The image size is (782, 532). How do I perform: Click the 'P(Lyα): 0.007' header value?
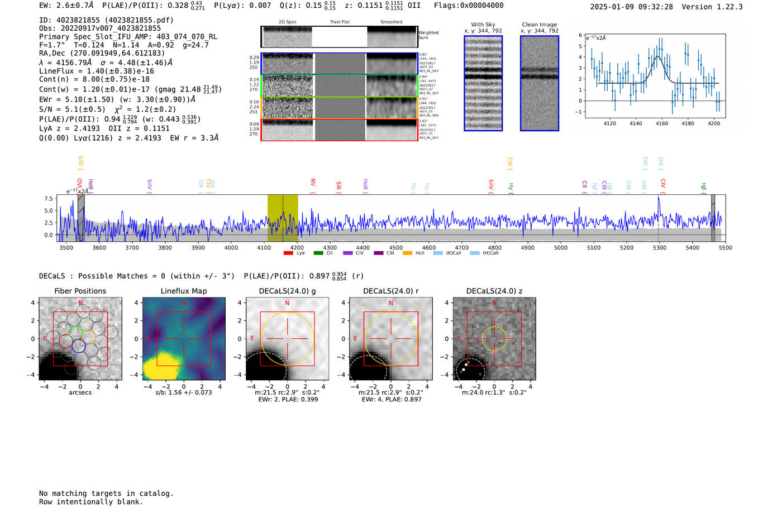(x=242, y=6)
